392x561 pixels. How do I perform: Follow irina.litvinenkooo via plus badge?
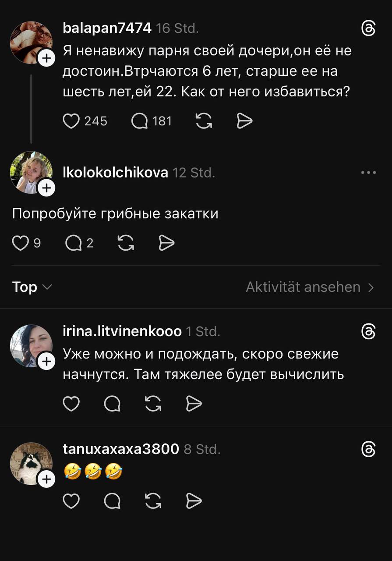click(x=46, y=362)
